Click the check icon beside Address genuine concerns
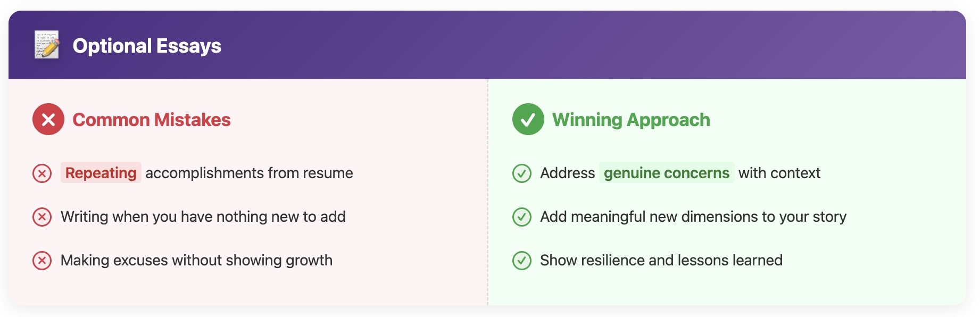Image resolution: width=980 pixels, height=317 pixels. pos(522,173)
